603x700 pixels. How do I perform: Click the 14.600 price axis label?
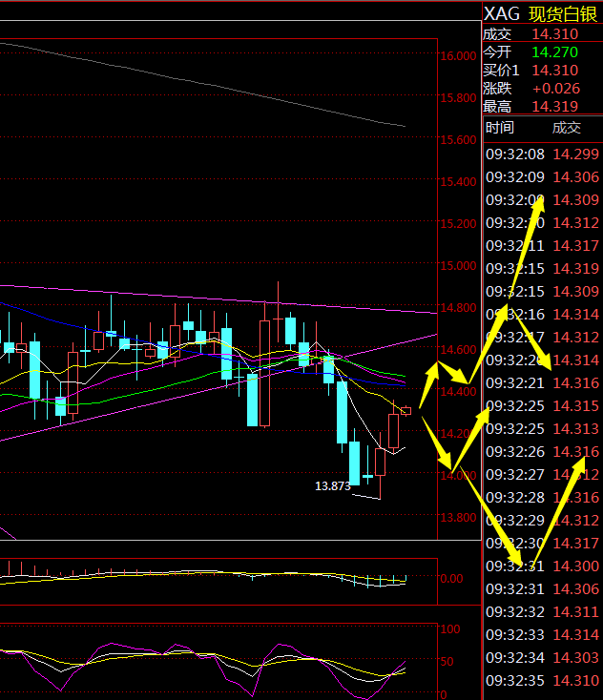point(458,350)
